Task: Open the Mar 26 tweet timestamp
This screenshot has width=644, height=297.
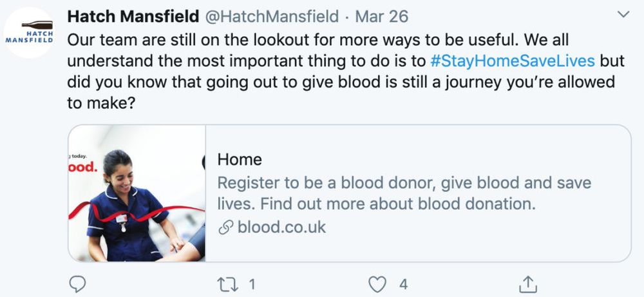Action: pos(381,17)
